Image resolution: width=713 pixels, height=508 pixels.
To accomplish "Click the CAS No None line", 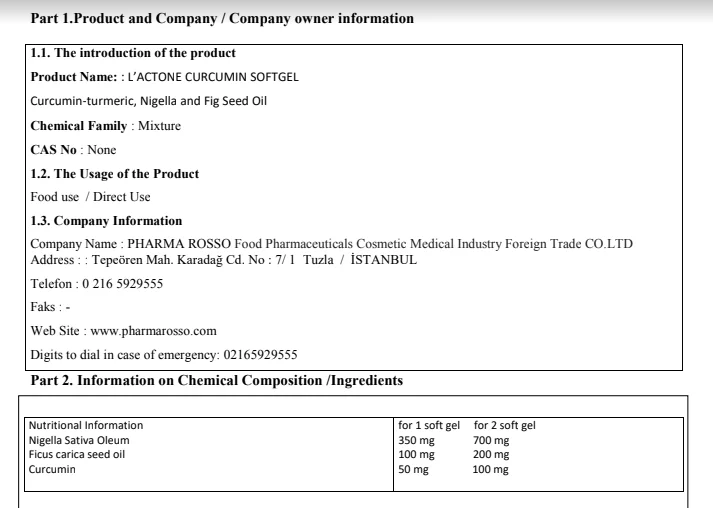I will click(x=73, y=150).
